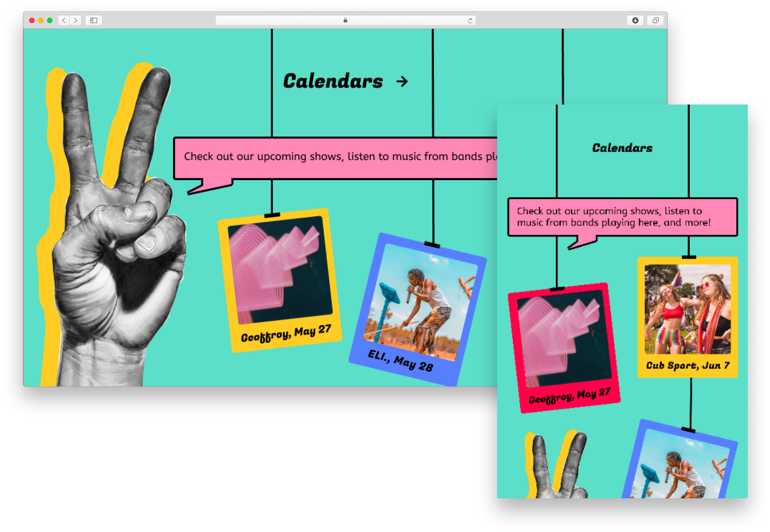Open the Safari downloads button
The height and width of the screenshot is (532, 770).
click(635, 20)
